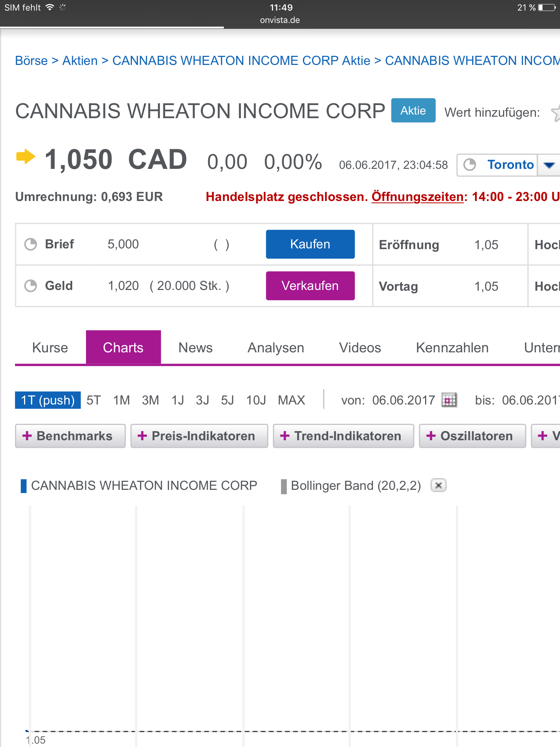Expand the Benchmarks options
The width and height of the screenshot is (560, 747).
click(70, 436)
